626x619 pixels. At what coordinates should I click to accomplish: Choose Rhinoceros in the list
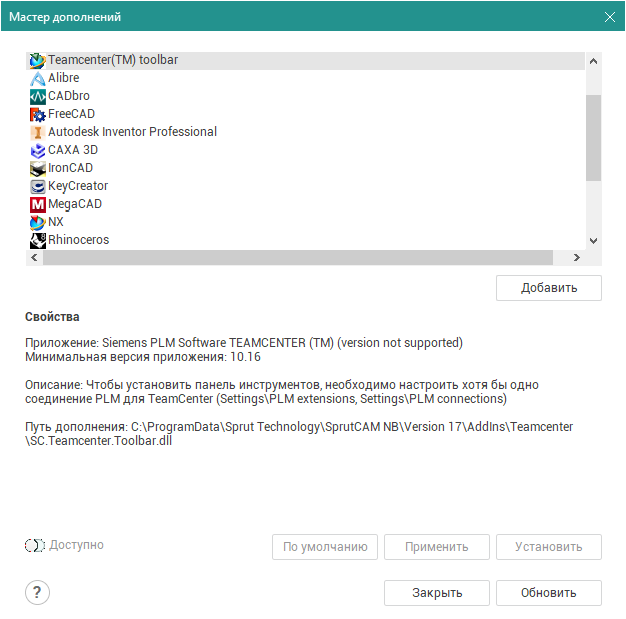(305, 240)
